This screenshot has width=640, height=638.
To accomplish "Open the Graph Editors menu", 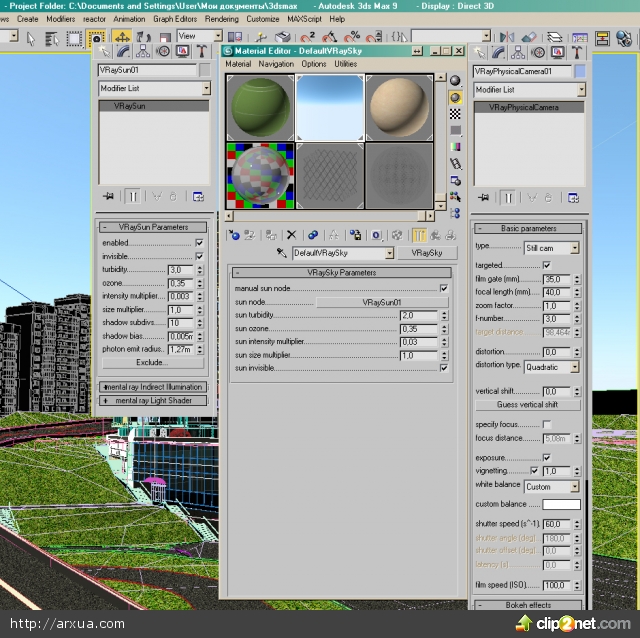I will pyautogui.click(x=175, y=19).
